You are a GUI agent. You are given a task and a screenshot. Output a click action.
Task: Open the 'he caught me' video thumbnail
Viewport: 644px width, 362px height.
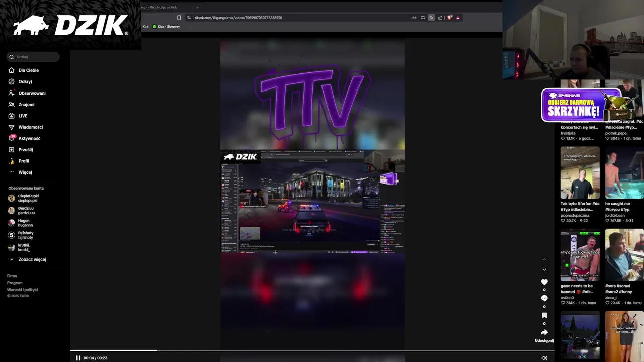pyautogui.click(x=624, y=172)
